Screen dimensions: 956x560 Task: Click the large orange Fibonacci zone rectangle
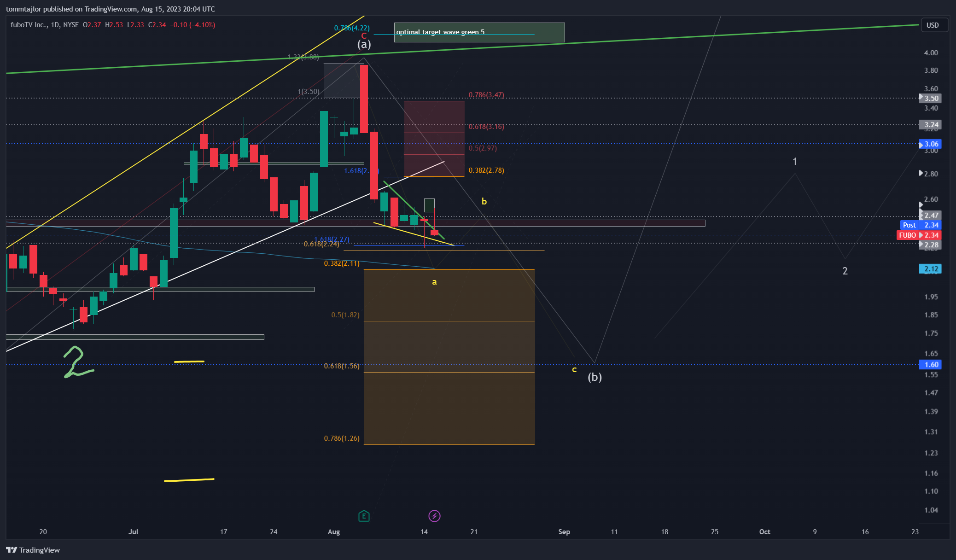click(x=449, y=357)
